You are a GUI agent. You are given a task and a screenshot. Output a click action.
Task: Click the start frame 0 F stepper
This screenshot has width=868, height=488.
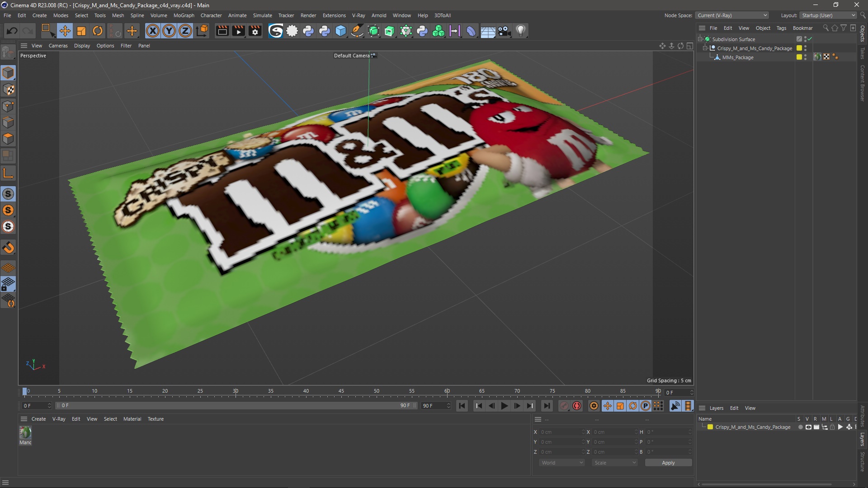(x=49, y=406)
